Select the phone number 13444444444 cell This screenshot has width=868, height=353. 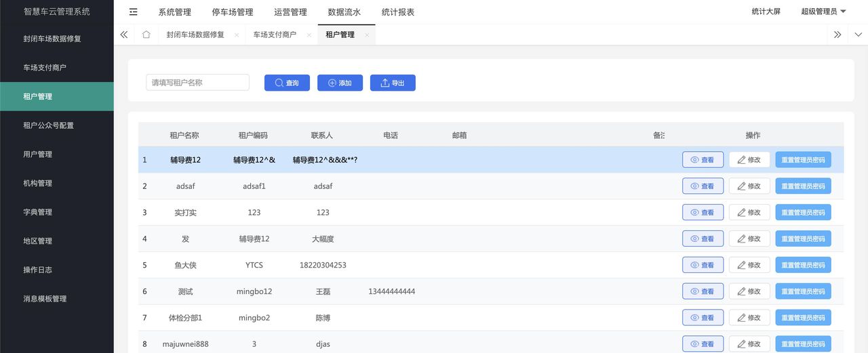(x=391, y=291)
